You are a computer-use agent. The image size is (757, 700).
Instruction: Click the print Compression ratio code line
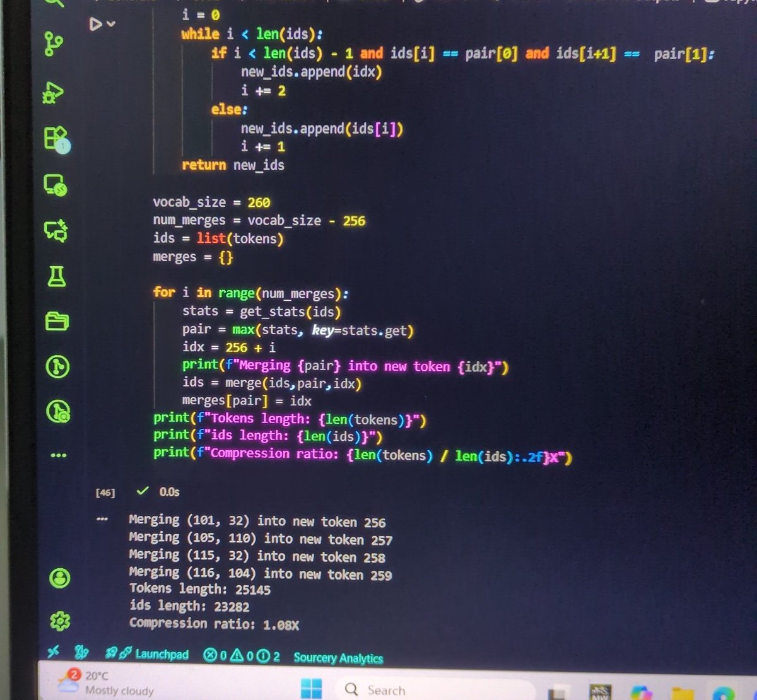363,455
